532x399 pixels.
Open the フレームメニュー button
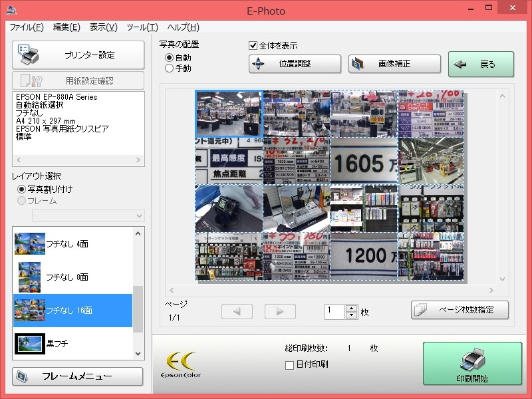77,376
